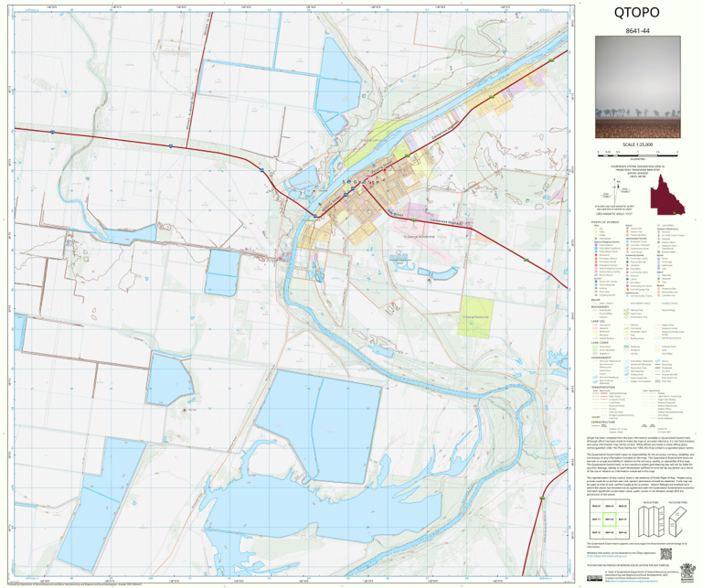Click the HYDROGRAPHY legend heading
This screenshot has width=702, height=588.
pos(601,358)
